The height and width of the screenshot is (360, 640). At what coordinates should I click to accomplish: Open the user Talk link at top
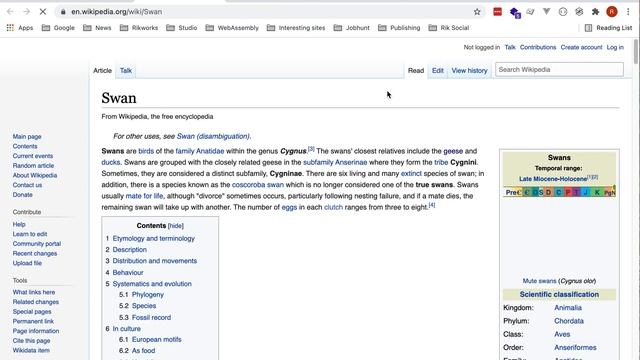[x=510, y=47]
